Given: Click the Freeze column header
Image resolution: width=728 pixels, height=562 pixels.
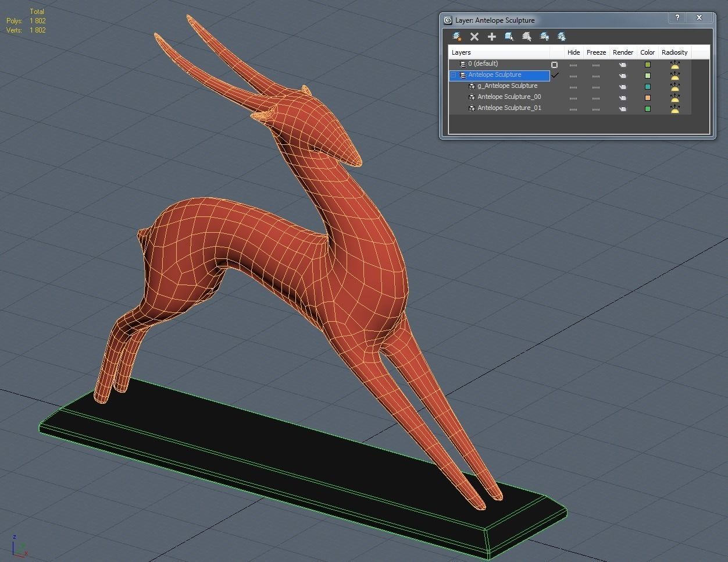Looking at the screenshot, I should tap(596, 52).
